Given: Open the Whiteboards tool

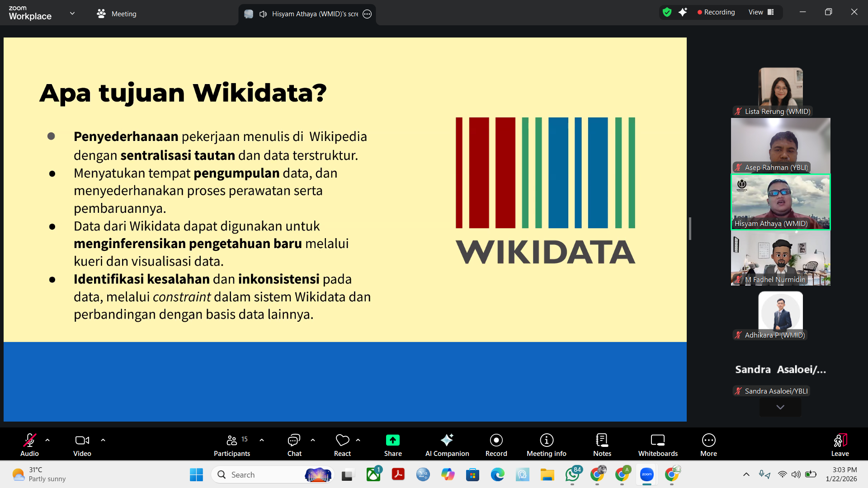Looking at the screenshot, I should point(657,445).
